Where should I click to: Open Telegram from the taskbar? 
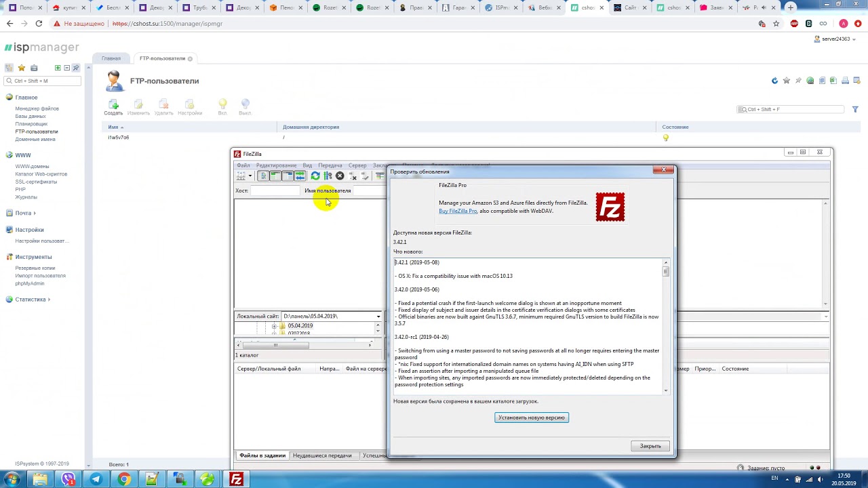pyautogui.click(x=96, y=479)
